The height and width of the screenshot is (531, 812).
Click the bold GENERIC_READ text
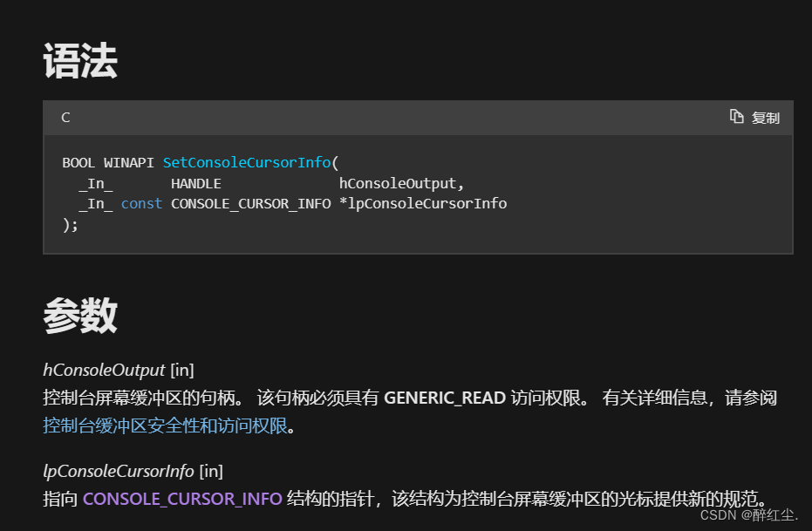point(444,398)
